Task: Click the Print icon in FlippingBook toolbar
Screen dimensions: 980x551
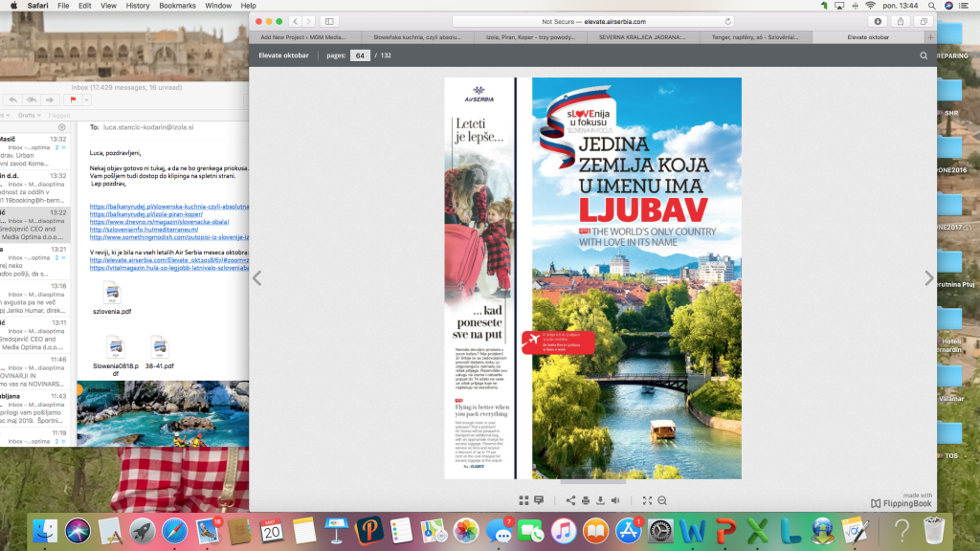Action: (x=586, y=500)
